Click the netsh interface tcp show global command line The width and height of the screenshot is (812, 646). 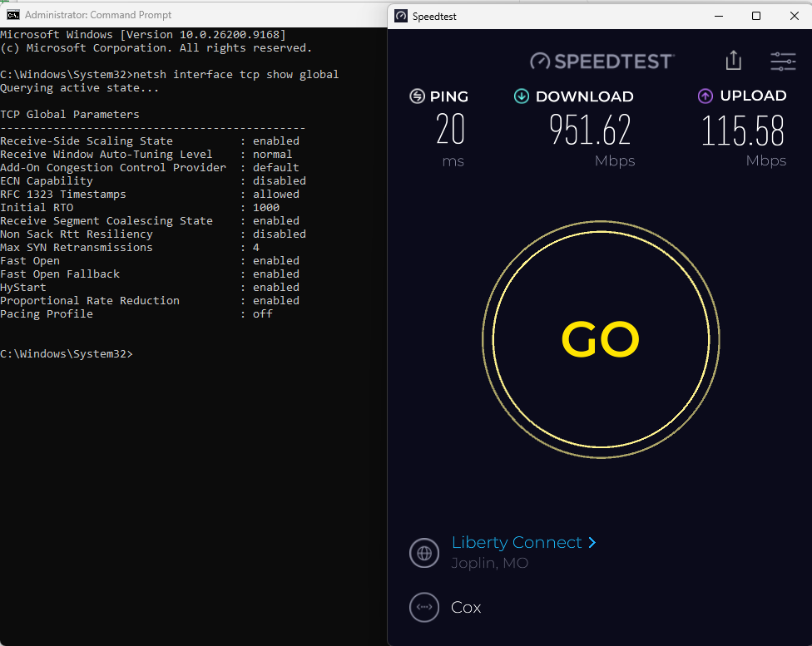(170, 75)
